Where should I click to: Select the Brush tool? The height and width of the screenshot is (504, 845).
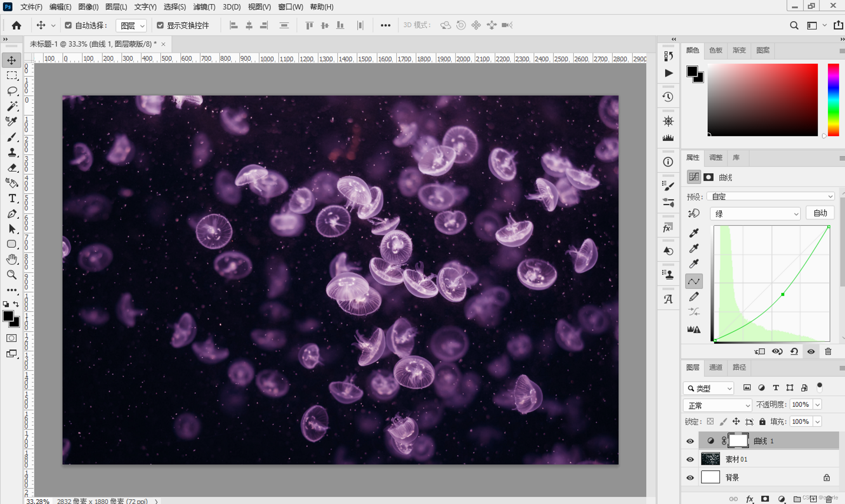pyautogui.click(x=12, y=137)
